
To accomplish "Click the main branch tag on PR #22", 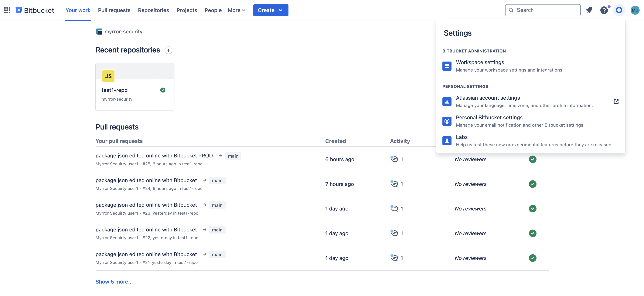I will click(x=217, y=230).
